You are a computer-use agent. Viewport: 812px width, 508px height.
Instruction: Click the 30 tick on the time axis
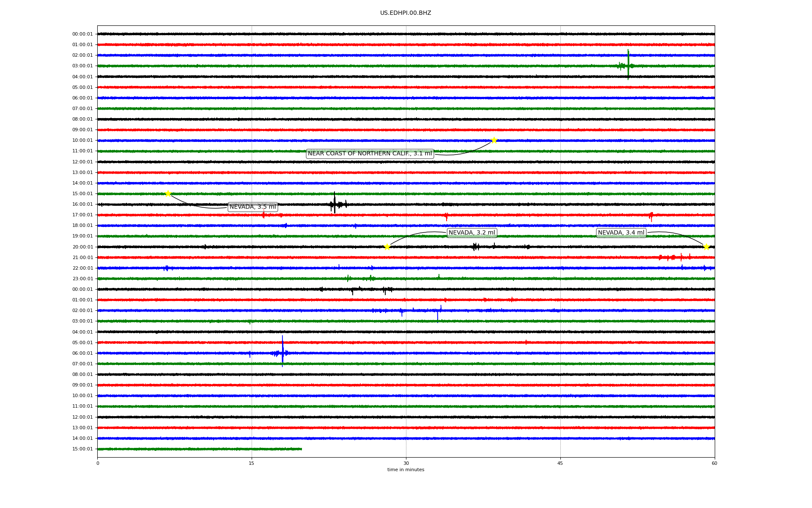pyautogui.click(x=406, y=463)
